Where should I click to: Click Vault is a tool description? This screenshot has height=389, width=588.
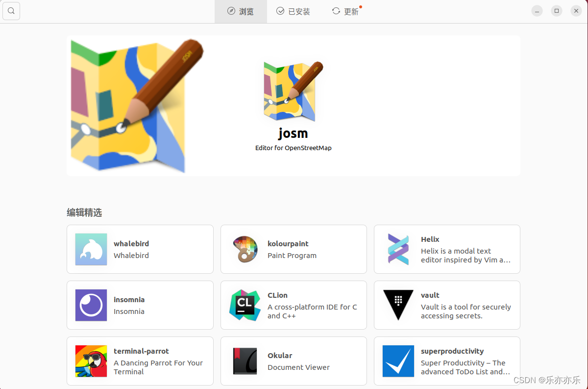coord(466,311)
